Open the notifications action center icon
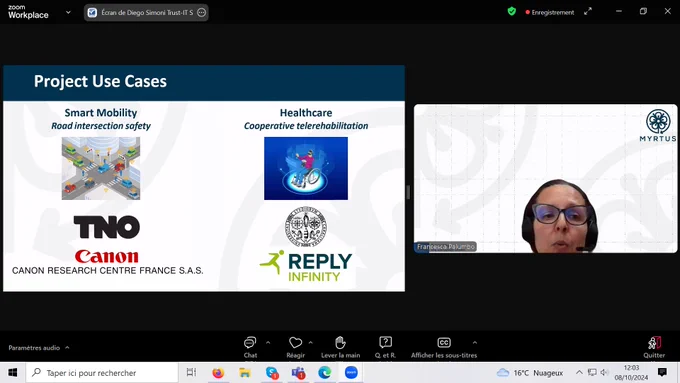This screenshot has height=383, width=680. click(662, 372)
